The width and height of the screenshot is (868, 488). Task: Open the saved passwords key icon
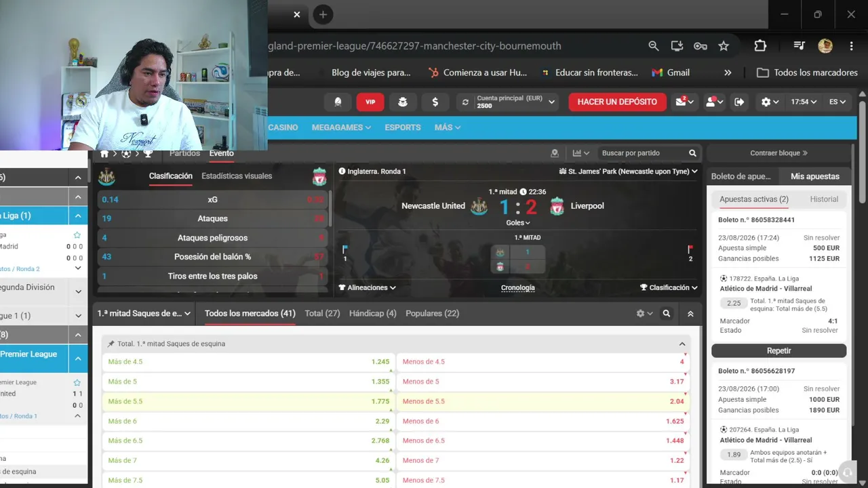click(x=701, y=46)
